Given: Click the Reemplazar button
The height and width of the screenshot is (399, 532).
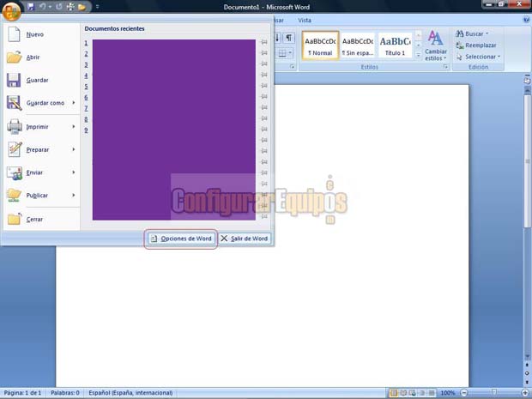Looking at the screenshot, I should pos(475,45).
